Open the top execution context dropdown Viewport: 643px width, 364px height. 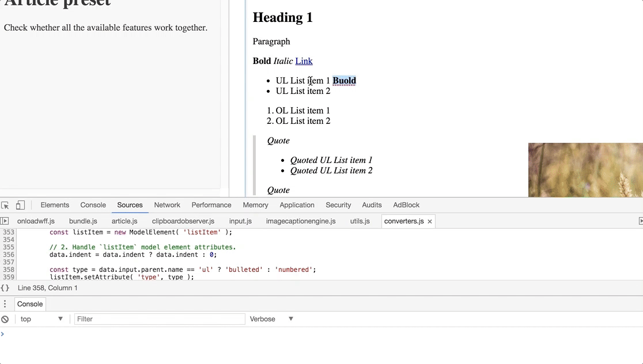pyautogui.click(x=41, y=319)
